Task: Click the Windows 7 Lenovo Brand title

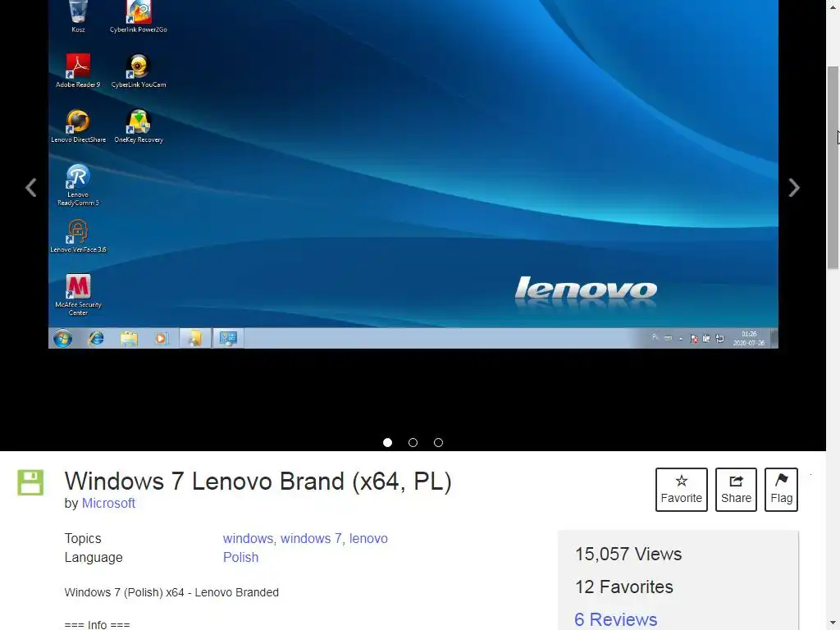Action: pos(258,481)
